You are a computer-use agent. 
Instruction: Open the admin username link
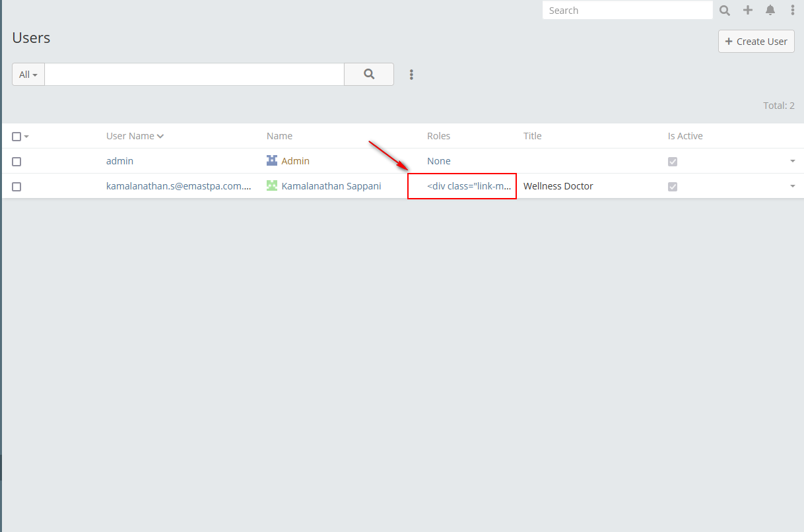[x=119, y=161]
